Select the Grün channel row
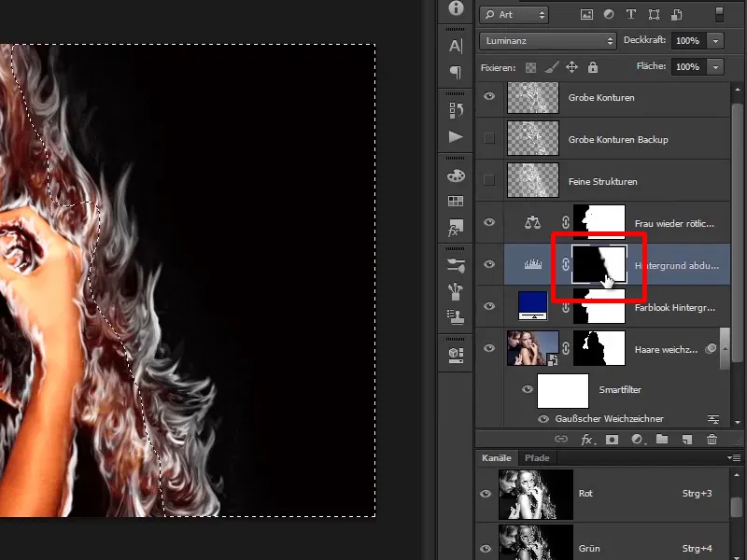747x560 pixels. click(x=602, y=543)
